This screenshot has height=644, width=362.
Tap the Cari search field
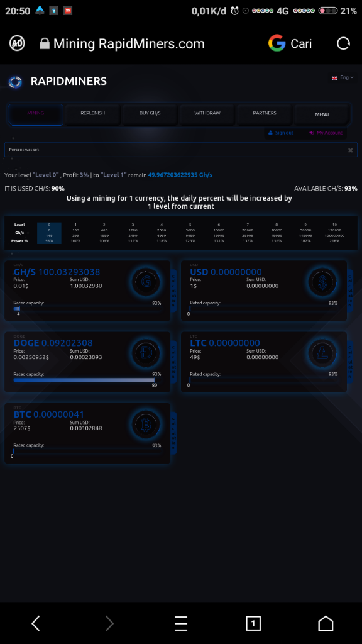point(301,43)
